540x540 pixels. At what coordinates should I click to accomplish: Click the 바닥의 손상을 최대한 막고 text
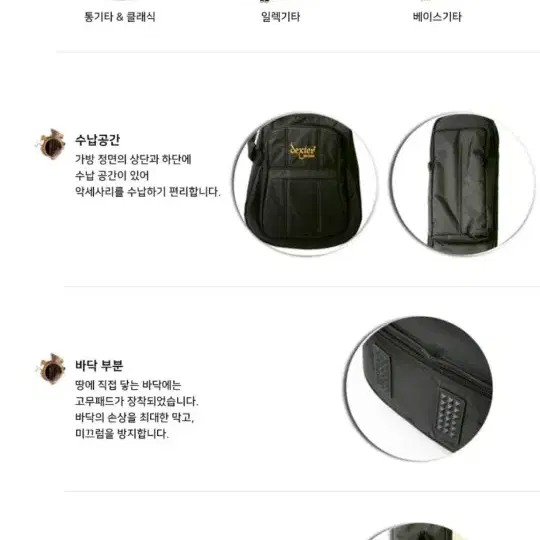[x=135, y=417]
